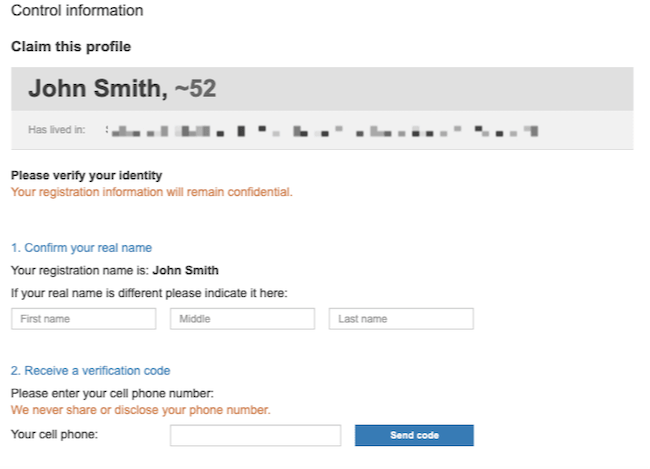
Task: Select the 'John Smith, ~52' profile title
Action: [x=122, y=88]
